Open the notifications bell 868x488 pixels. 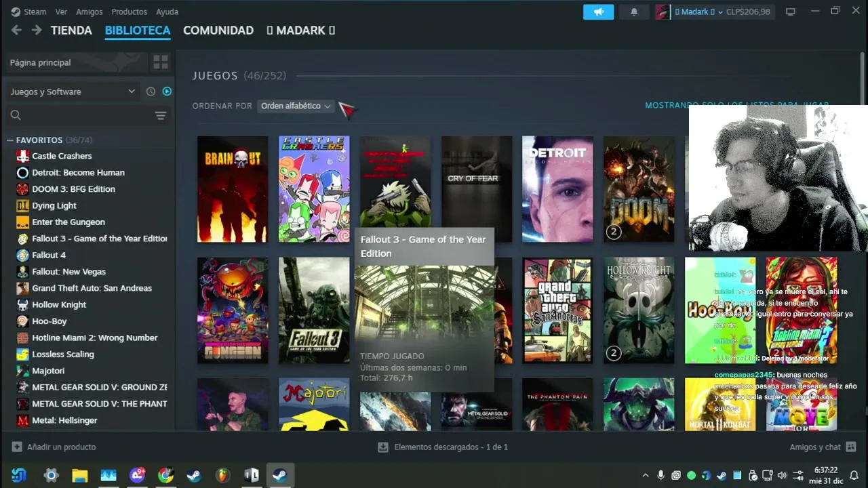[x=634, y=12]
